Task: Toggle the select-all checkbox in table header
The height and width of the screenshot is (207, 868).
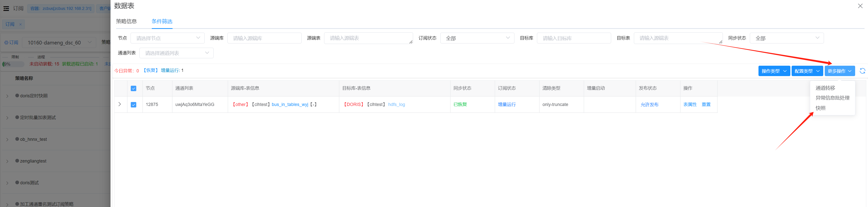Action: click(134, 88)
